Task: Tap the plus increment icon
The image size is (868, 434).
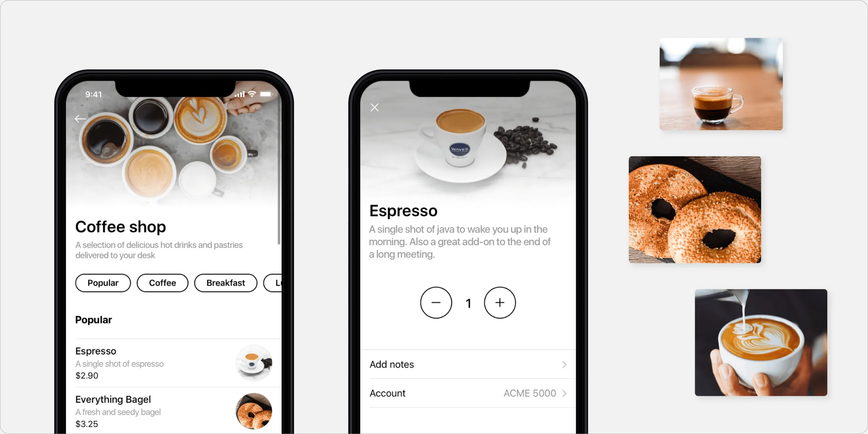Action: [499, 303]
